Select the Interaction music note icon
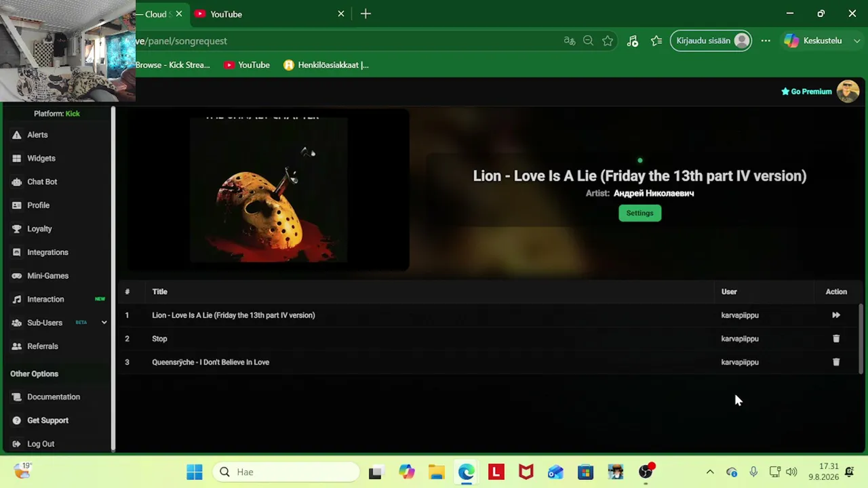Screen dimensions: 868x488 16,300
